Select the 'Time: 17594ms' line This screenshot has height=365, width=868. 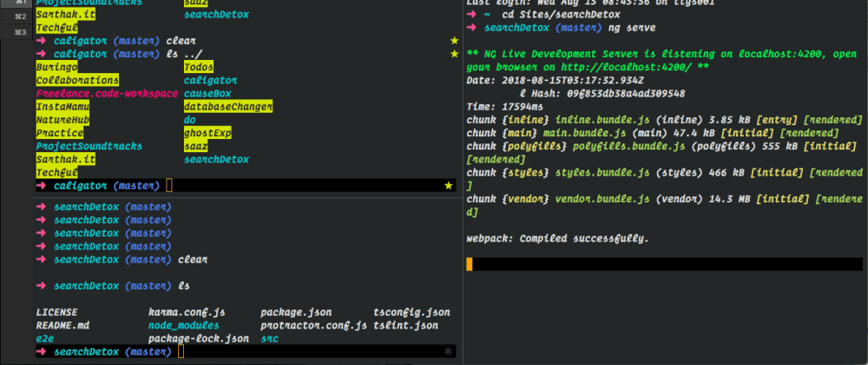[505, 106]
